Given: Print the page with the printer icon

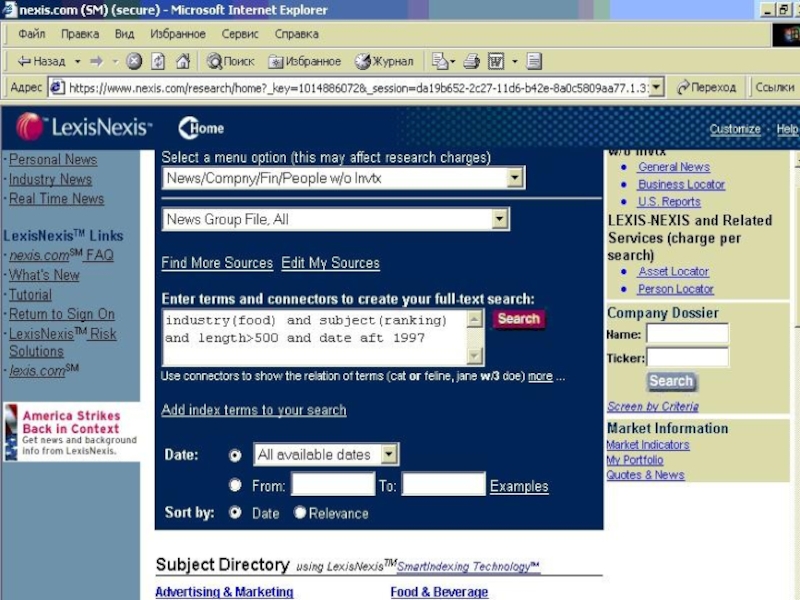Looking at the screenshot, I should pos(471,62).
